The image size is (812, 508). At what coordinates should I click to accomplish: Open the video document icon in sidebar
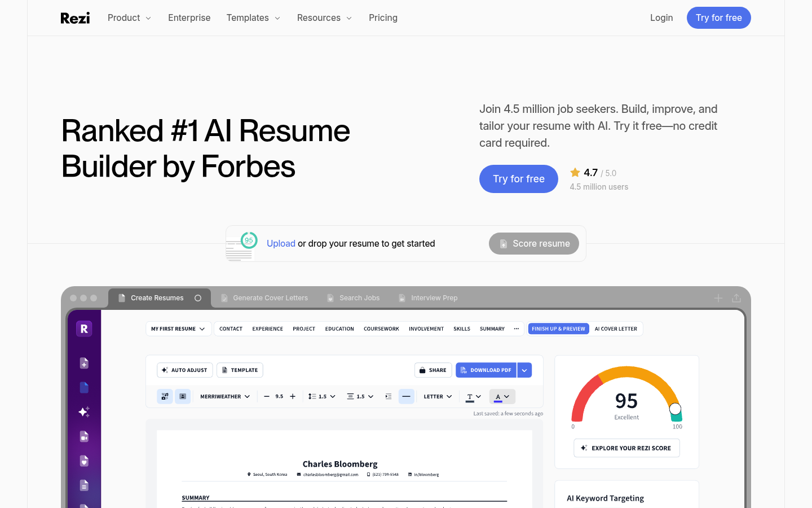click(84, 436)
